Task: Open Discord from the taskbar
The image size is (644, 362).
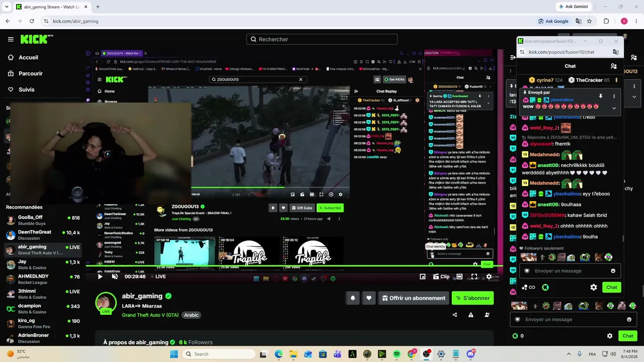Action: coord(470,354)
